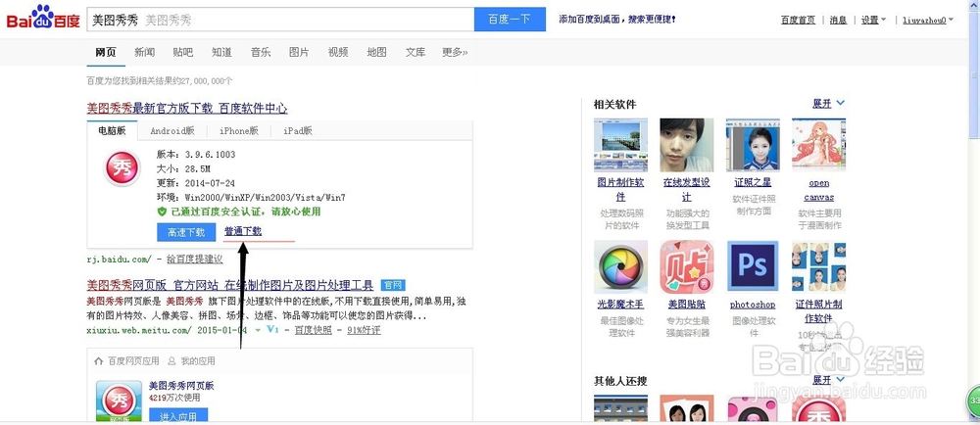Image resolution: width=980 pixels, height=425 pixels.
Task: Switch to the 知道 tab
Action: [221, 53]
